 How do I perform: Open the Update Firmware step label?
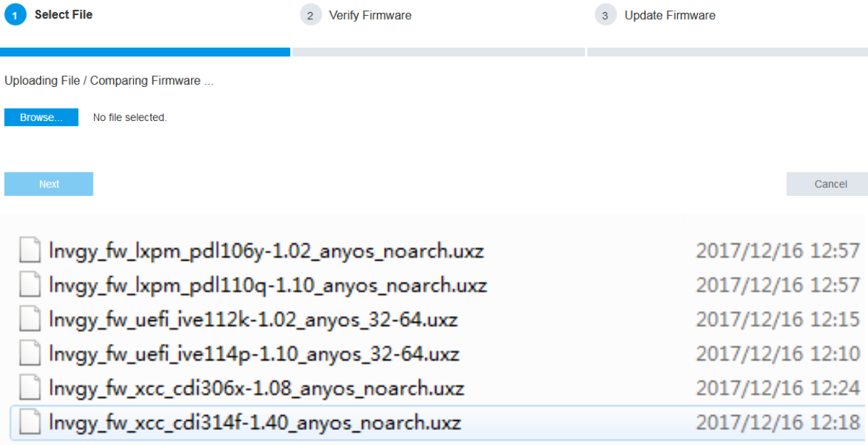[x=670, y=15]
